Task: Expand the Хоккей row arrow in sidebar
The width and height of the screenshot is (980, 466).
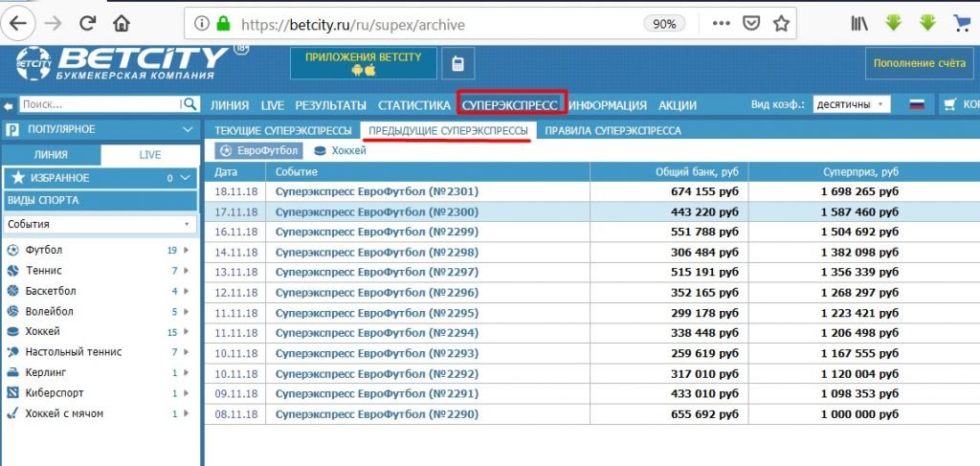Action: pyautogui.click(x=186, y=332)
